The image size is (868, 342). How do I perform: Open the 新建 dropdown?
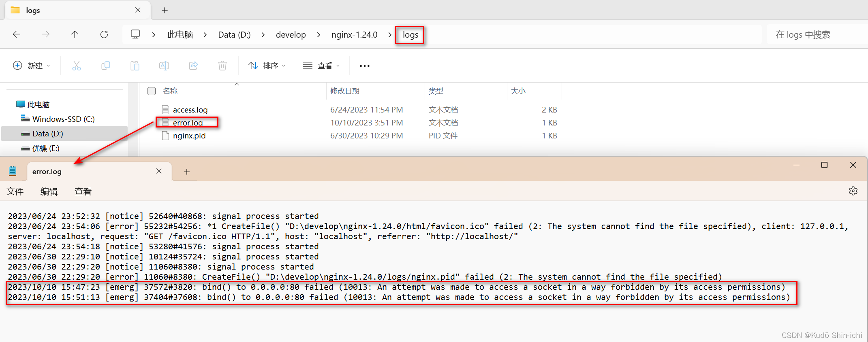(32, 66)
